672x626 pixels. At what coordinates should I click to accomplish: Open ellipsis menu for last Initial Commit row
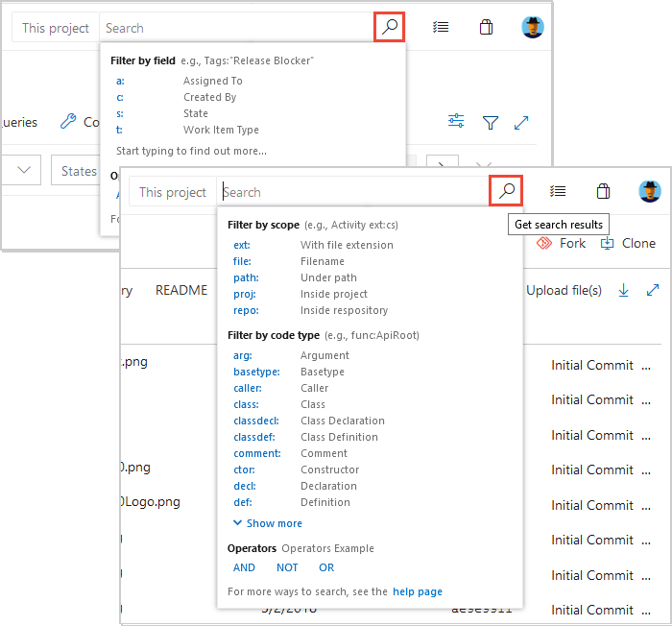click(646, 612)
